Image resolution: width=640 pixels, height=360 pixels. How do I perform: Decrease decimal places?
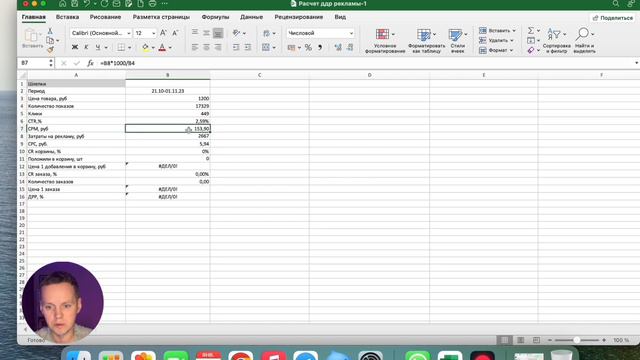click(x=350, y=48)
